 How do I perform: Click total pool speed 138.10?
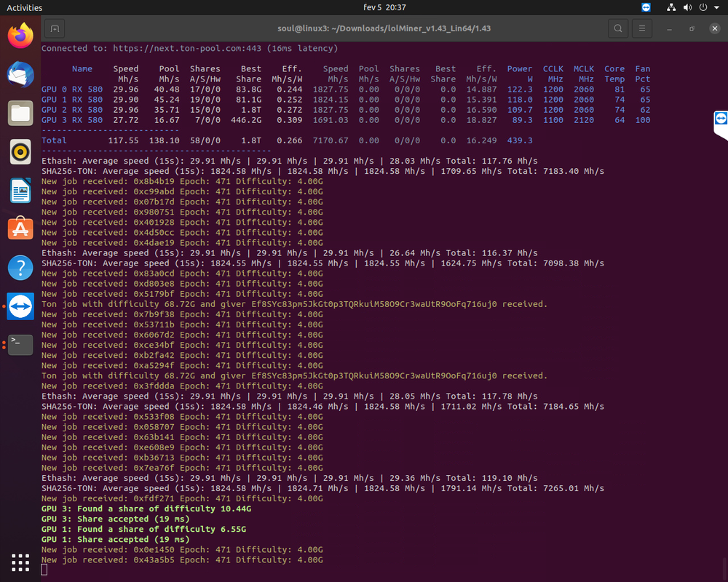[x=164, y=140]
